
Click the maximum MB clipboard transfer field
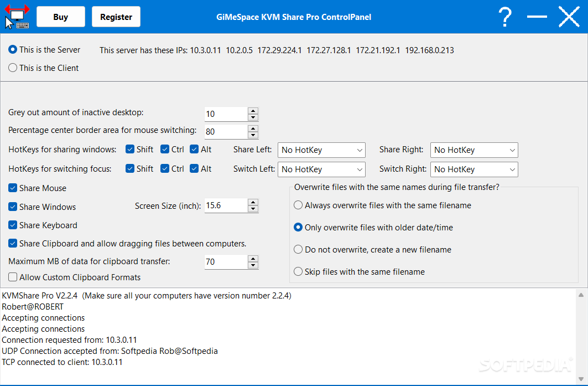coord(226,262)
